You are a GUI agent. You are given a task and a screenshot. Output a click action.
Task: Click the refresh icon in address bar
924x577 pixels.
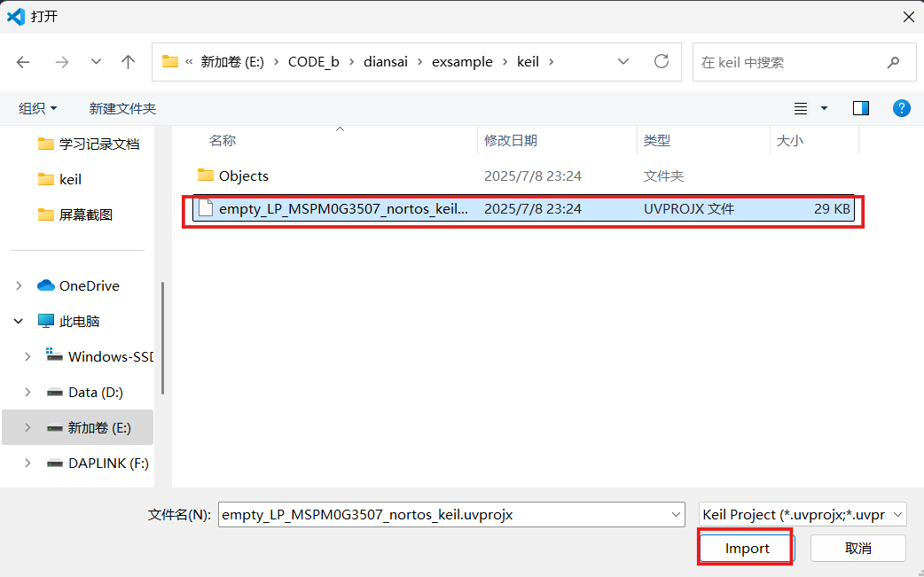coord(662,62)
